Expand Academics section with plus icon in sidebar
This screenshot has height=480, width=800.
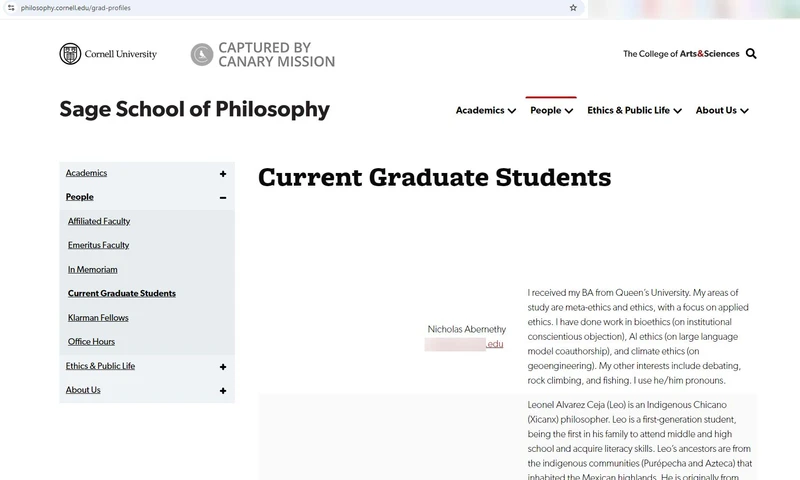(223, 174)
